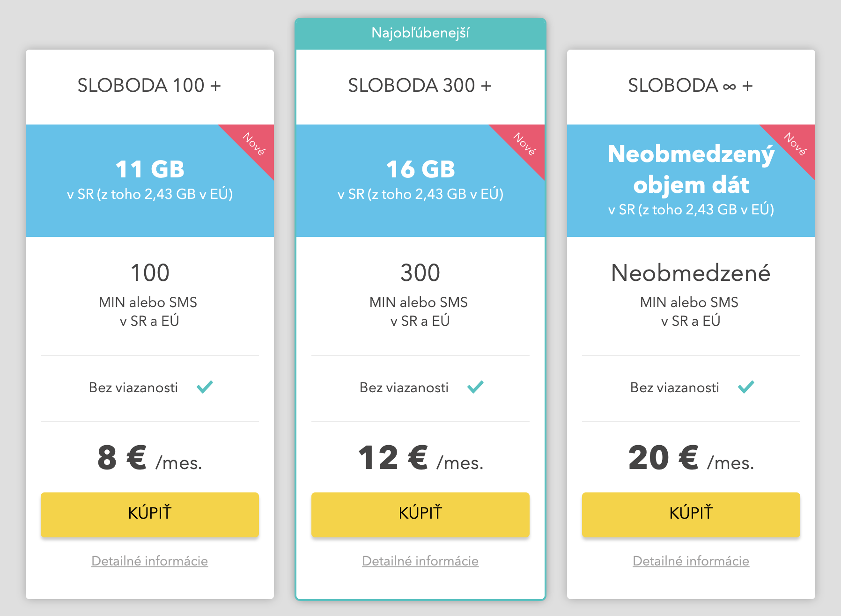This screenshot has height=616, width=841.
Task: Open Detailné informácie for SLOBODA 100 +
Action: tap(150, 561)
